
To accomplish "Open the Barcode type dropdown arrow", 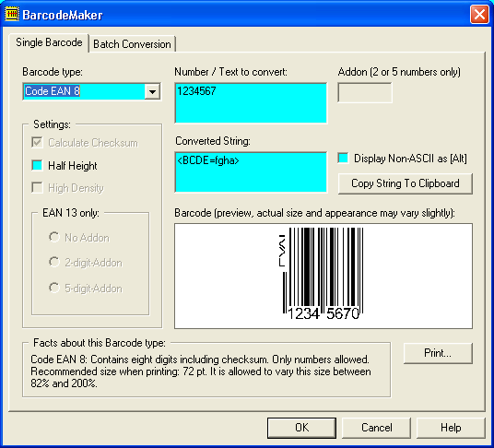I will coord(152,91).
